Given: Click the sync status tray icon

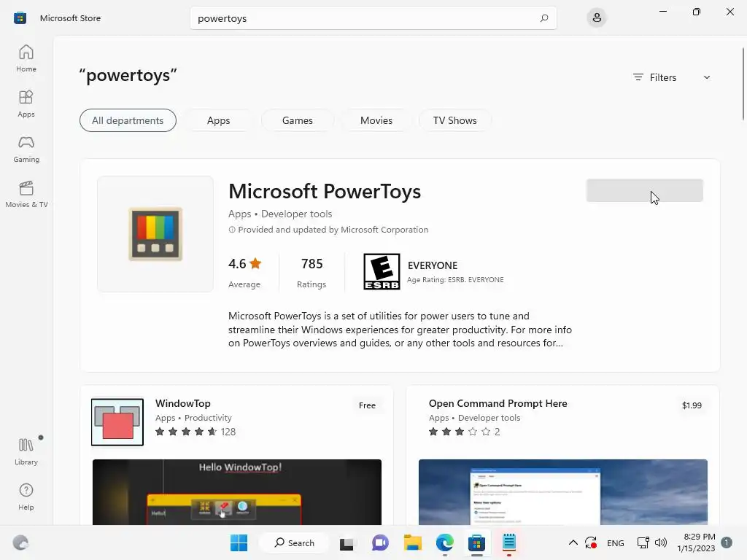Looking at the screenshot, I should tap(591, 542).
